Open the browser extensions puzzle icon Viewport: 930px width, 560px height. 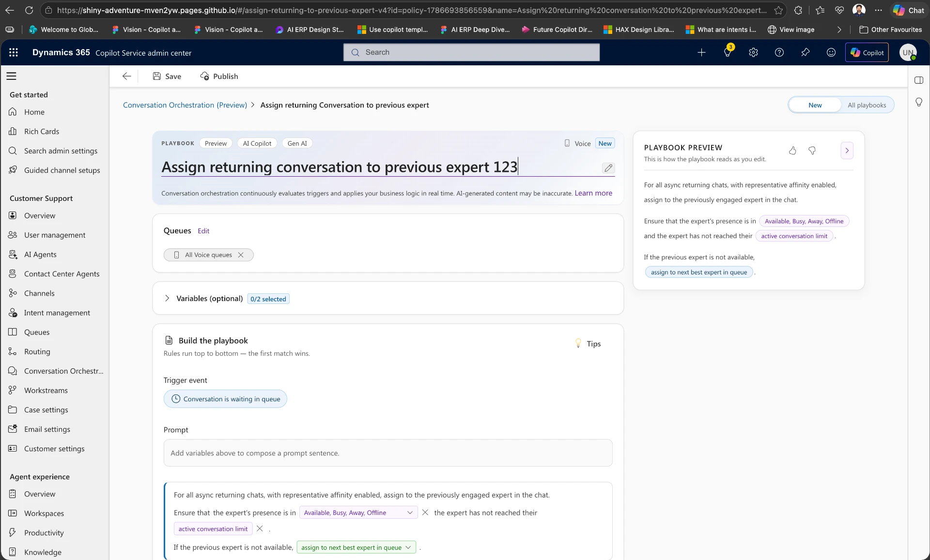(x=798, y=10)
